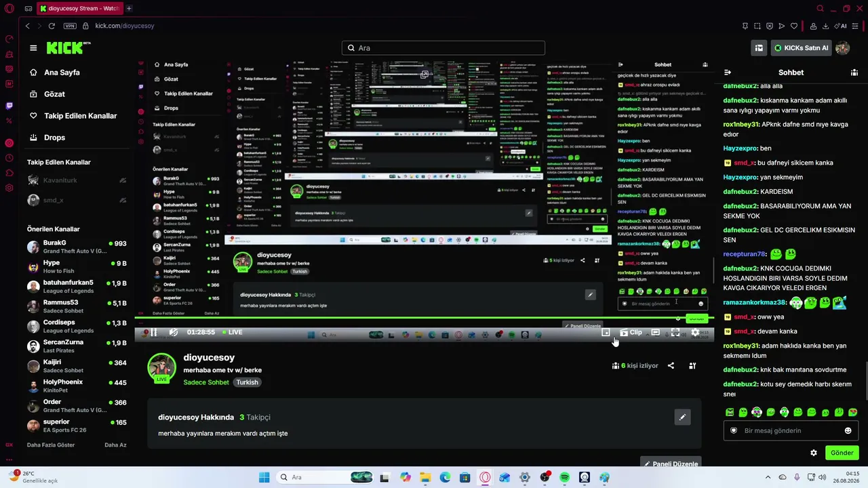
Task: Open the user profile avatar menu
Action: click(x=843, y=48)
